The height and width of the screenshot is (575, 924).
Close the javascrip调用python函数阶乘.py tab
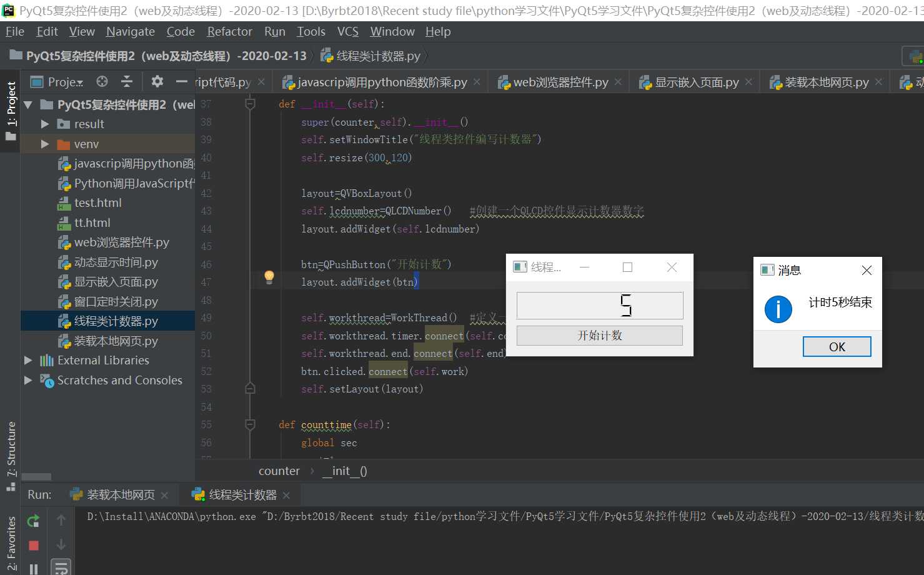point(477,82)
